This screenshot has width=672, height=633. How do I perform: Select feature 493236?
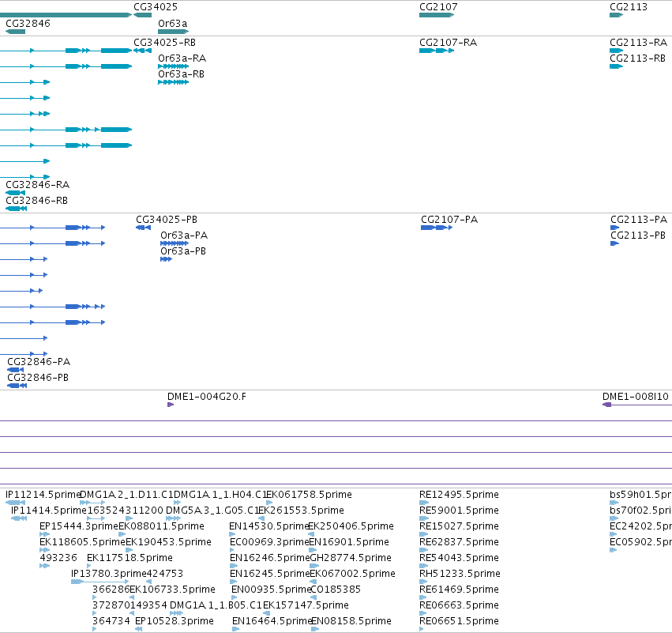tap(58, 558)
